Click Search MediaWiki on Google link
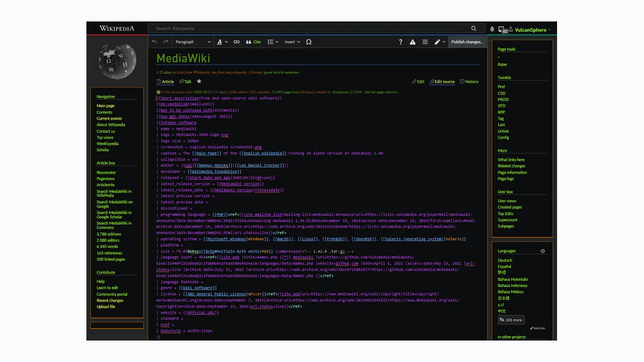Image resolution: width=644 pixels, height=362 pixels. pos(114,204)
